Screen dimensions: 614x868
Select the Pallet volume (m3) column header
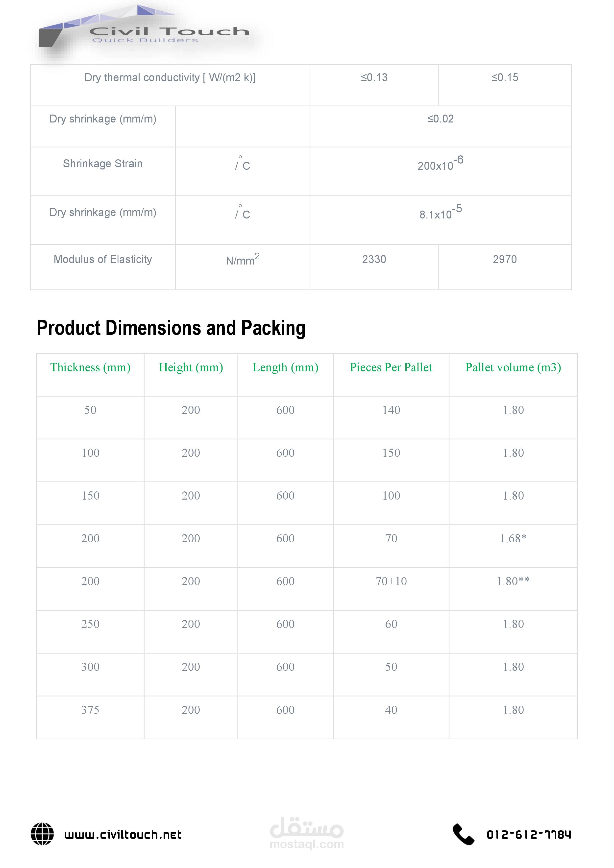tap(513, 367)
